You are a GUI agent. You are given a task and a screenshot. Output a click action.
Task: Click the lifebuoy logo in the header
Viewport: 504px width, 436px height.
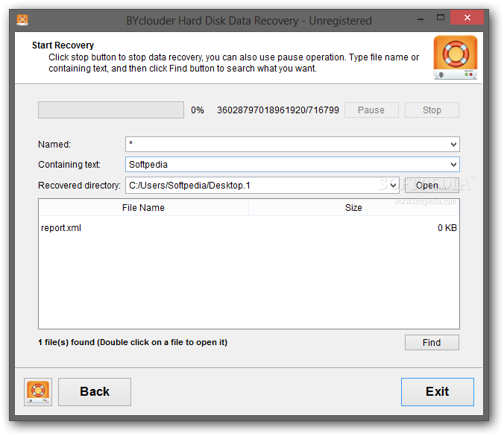(455, 57)
